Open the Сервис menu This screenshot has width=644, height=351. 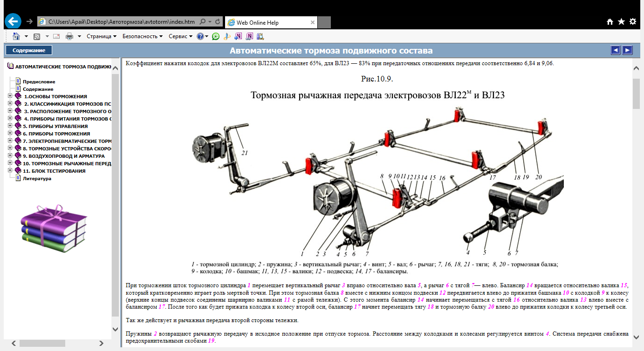coord(180,36)
